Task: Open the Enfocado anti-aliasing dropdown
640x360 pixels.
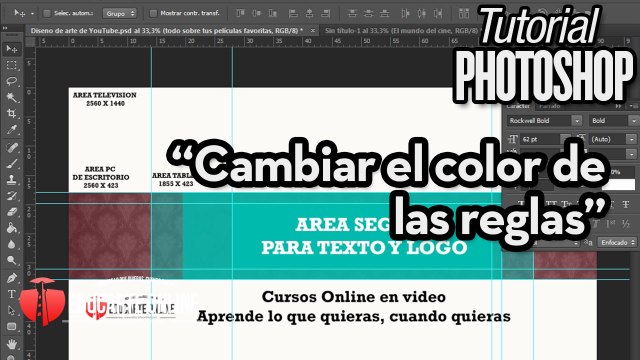Action: point(617,242)
